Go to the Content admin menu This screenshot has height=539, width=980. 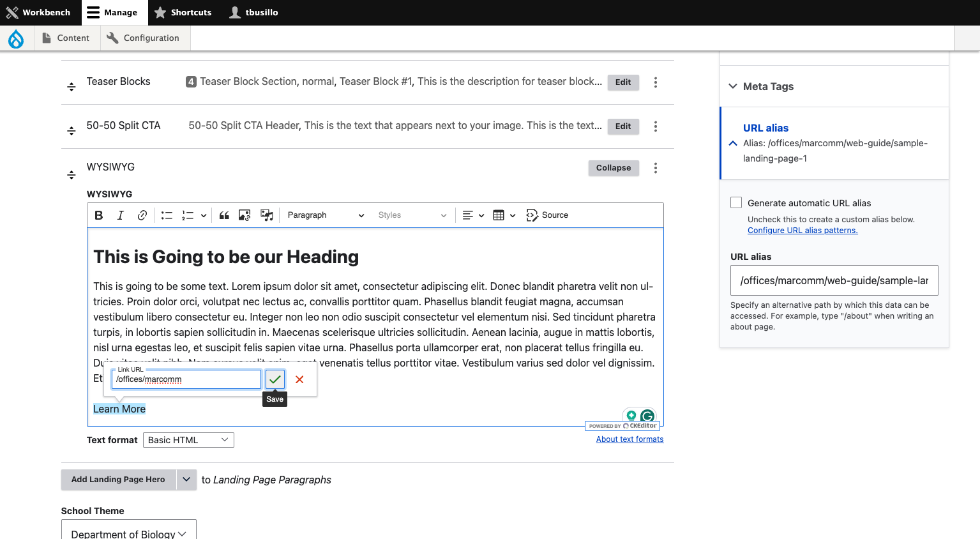(x=66, y=38)
